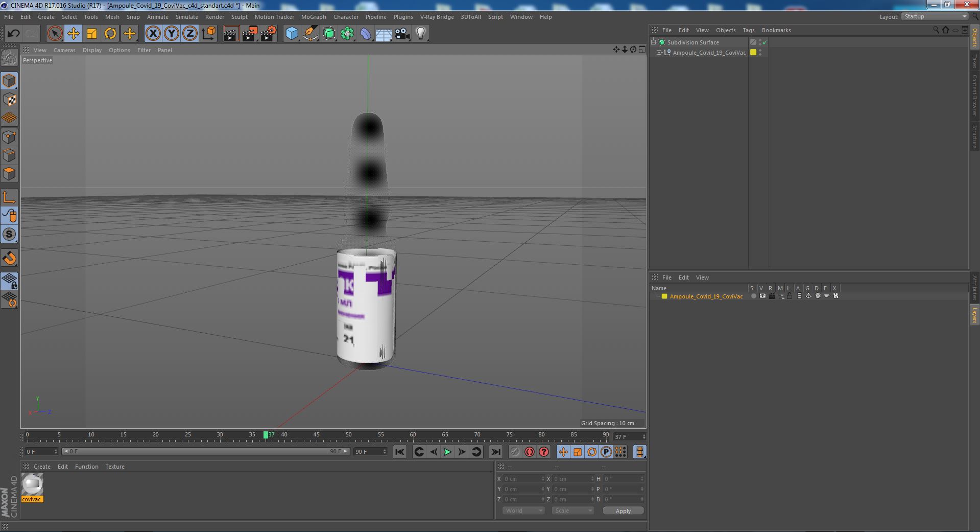This screenshot has height=532, width=980.
Task: Open the V-Ray Bridge menu
Action: (x=437, y=17)
